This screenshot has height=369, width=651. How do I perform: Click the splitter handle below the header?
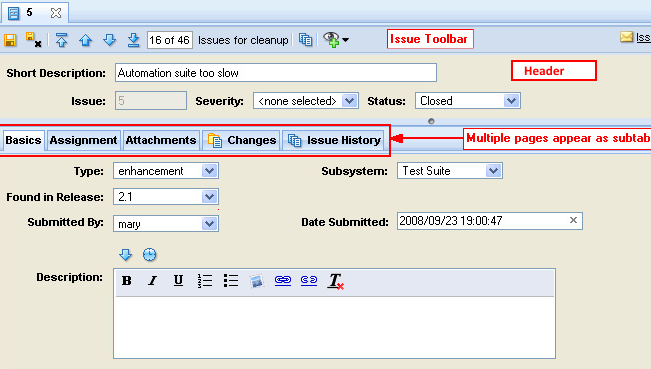(x=431, y=121)
